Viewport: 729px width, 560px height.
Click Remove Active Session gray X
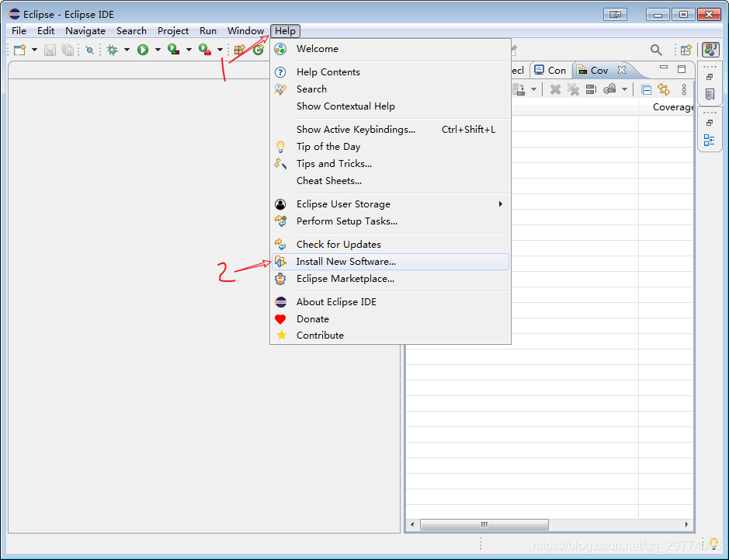point(555,89)
